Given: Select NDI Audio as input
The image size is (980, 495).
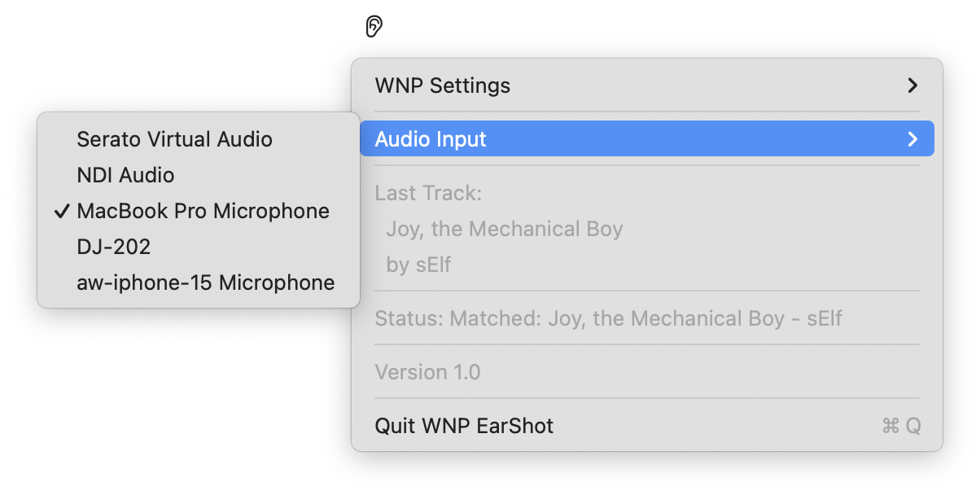Looking at the screenshot, I should coord(199,175).
